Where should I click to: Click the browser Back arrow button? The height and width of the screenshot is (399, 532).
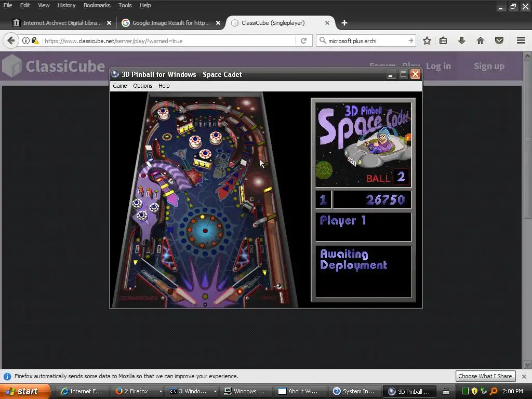tap(11, 41)
